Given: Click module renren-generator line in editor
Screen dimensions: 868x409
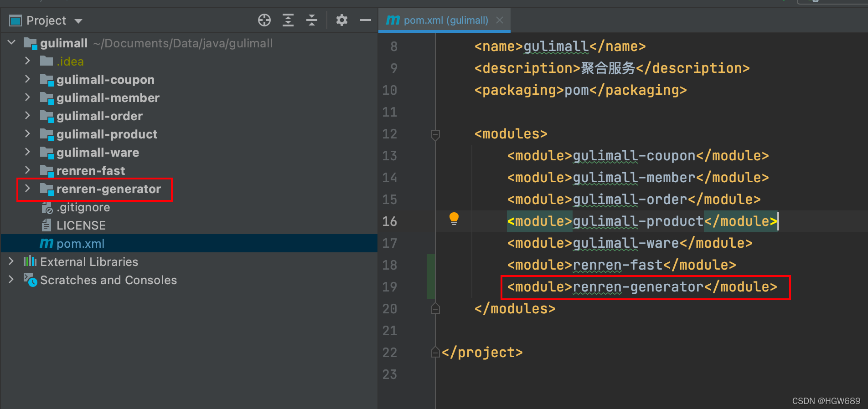Looking at the screenshot, I should pyautogui.click(x=642, y=287).
